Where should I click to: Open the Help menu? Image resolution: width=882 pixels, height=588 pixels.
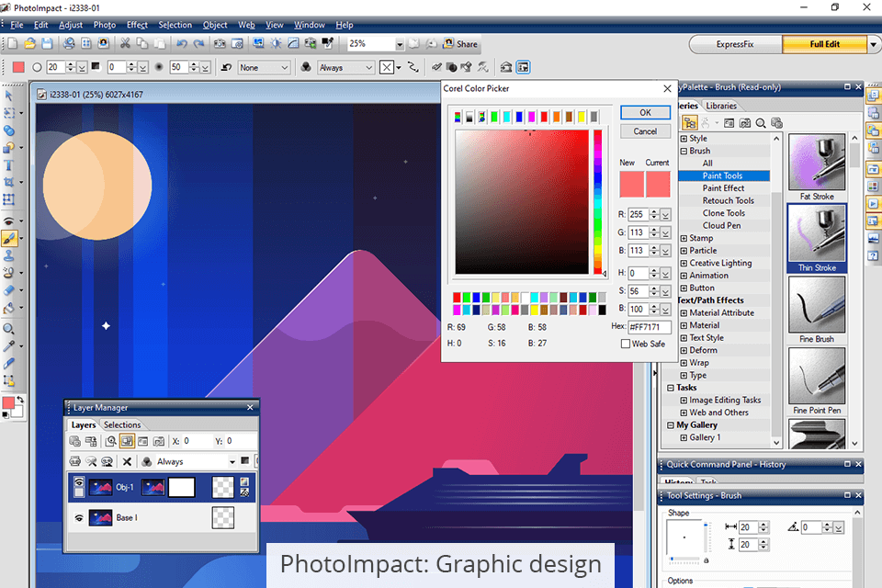345,25
